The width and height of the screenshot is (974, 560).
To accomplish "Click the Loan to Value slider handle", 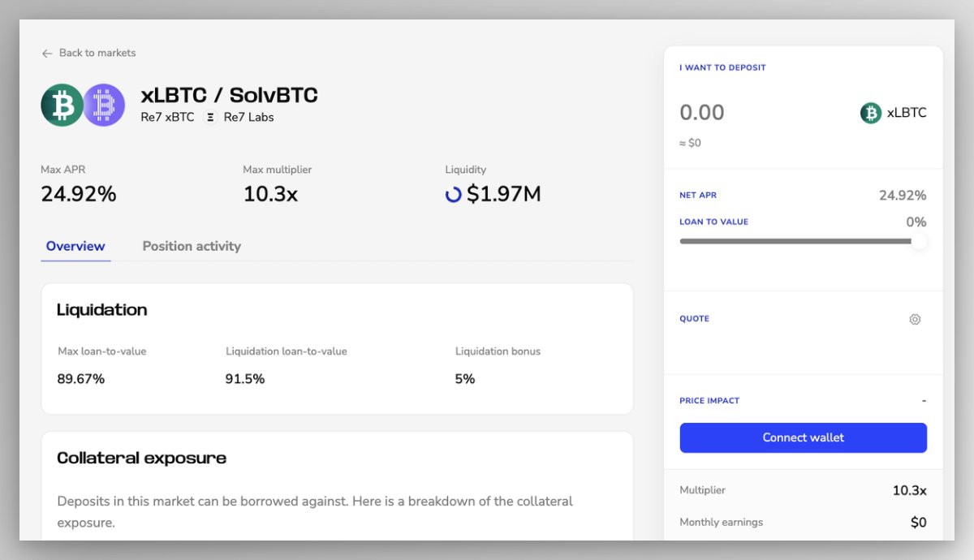I will click(x=919, y=241).
